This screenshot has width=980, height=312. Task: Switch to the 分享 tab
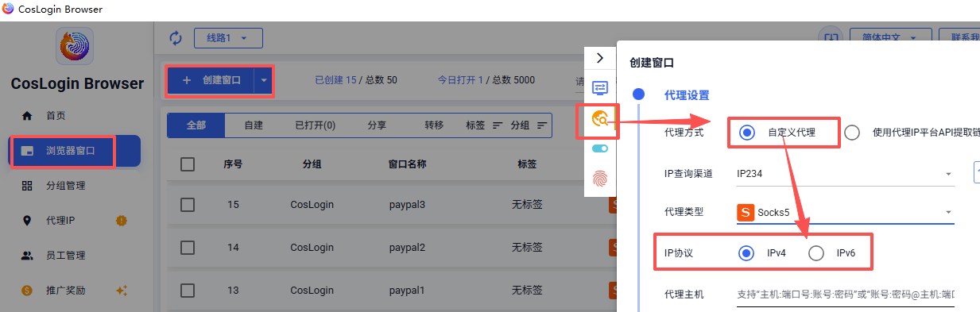378,125
